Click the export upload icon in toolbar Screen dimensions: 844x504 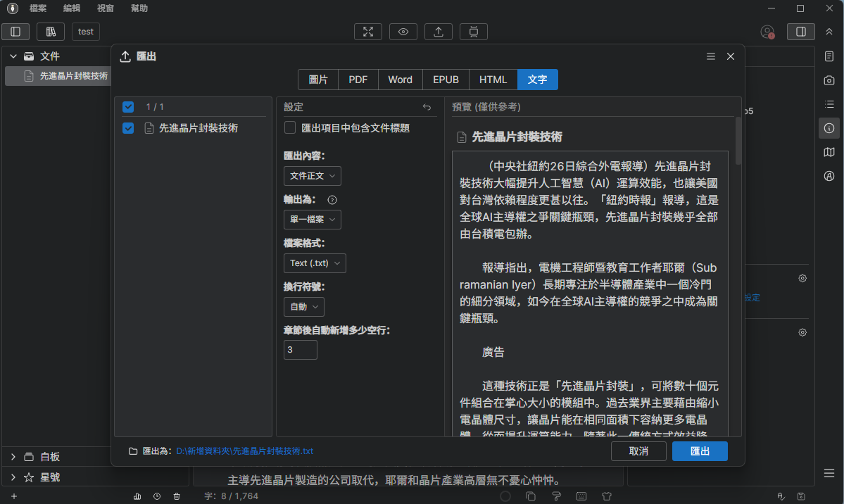pos(439,32)
